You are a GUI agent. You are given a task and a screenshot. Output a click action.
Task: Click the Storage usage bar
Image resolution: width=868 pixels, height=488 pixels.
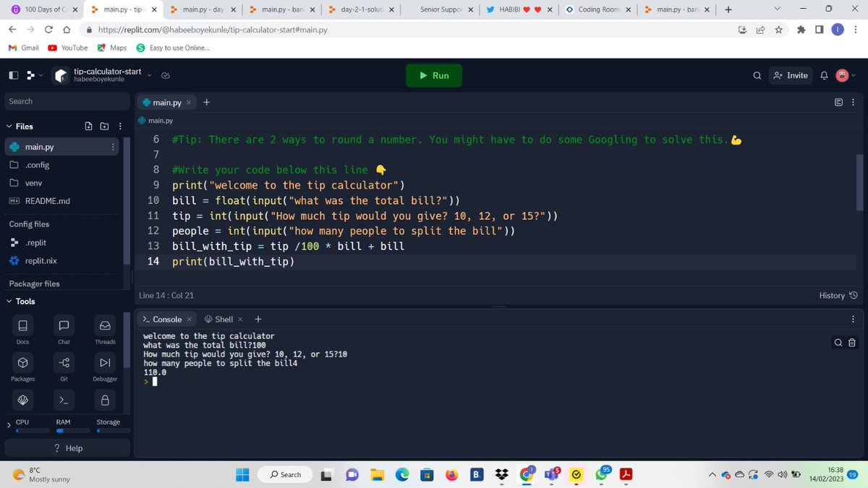(x=113, y=431)
